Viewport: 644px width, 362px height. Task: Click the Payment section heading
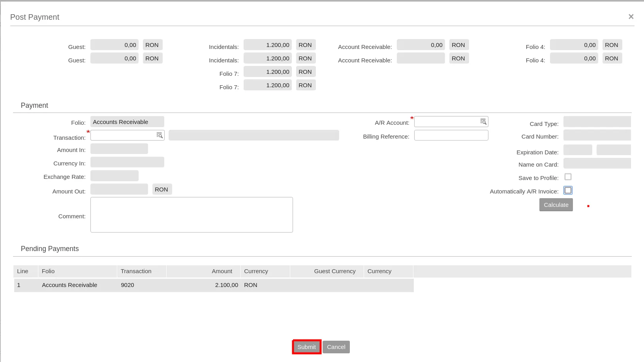click(x=34, y=105)
